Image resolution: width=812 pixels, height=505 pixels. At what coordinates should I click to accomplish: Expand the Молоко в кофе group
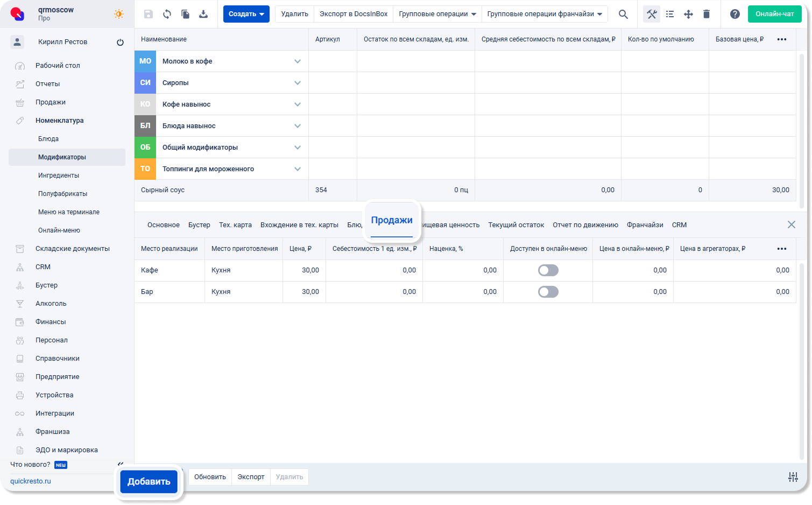click(298, 61)
